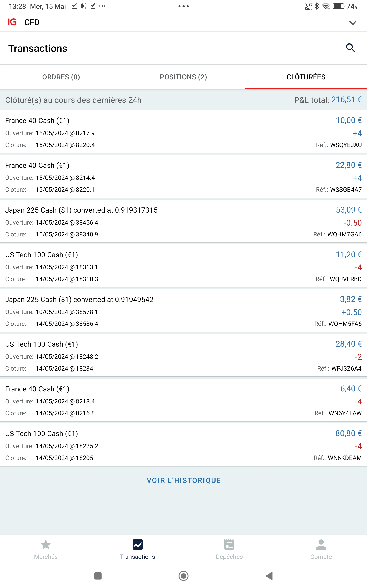Open France 40 trade ref WSQYEJAU
Viewport: 367px width, 588px height.
coord(183,133)
